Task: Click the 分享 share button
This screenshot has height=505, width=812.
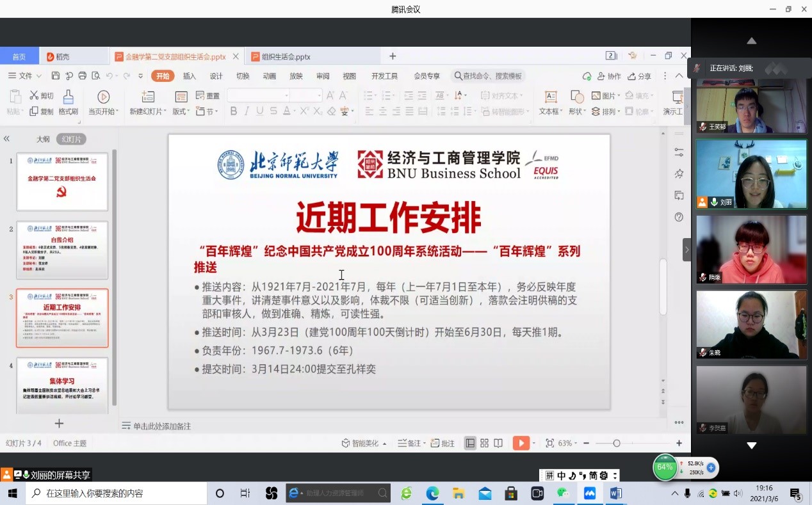Action: pos(639,76)
